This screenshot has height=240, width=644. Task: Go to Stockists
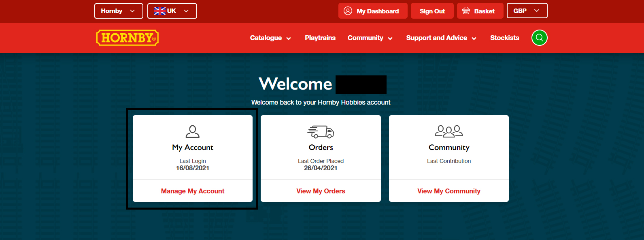[x=504, y=38]
